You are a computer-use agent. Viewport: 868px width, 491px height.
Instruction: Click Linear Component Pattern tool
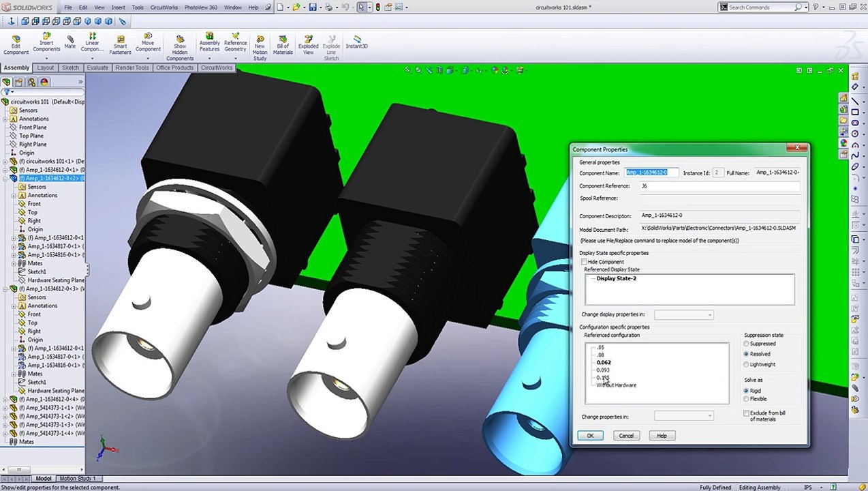tap(92, 42)
